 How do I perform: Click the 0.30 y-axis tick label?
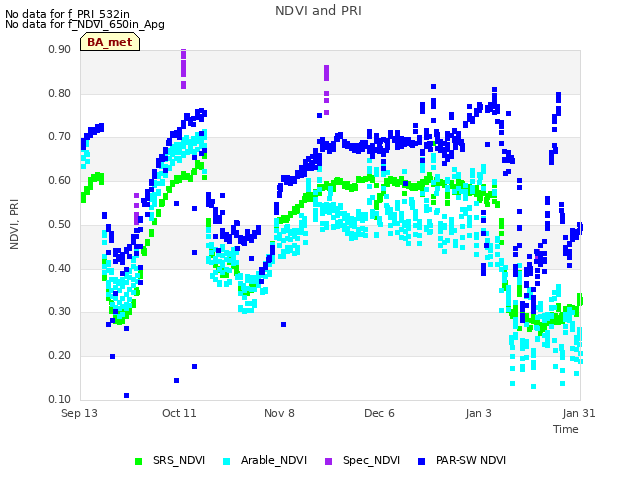coord(60,312)
